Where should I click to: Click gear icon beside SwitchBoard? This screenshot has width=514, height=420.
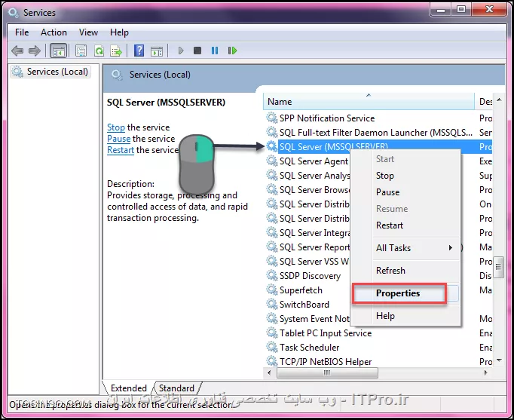(272, 304)
